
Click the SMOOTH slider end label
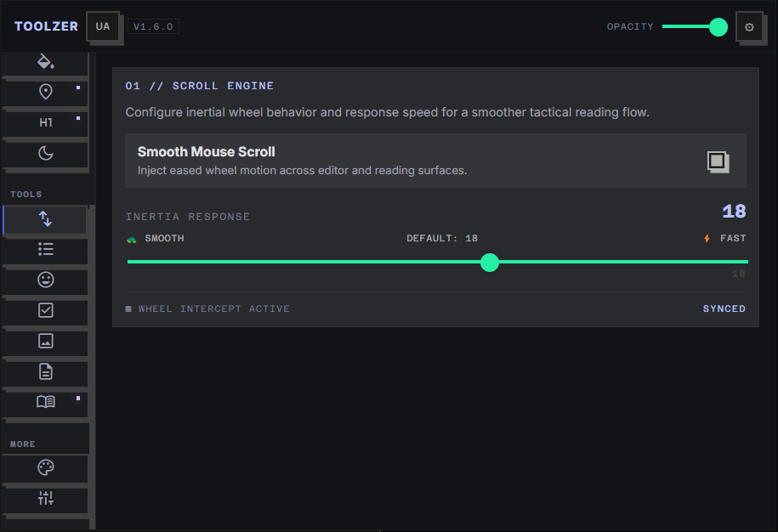point(164,239)
